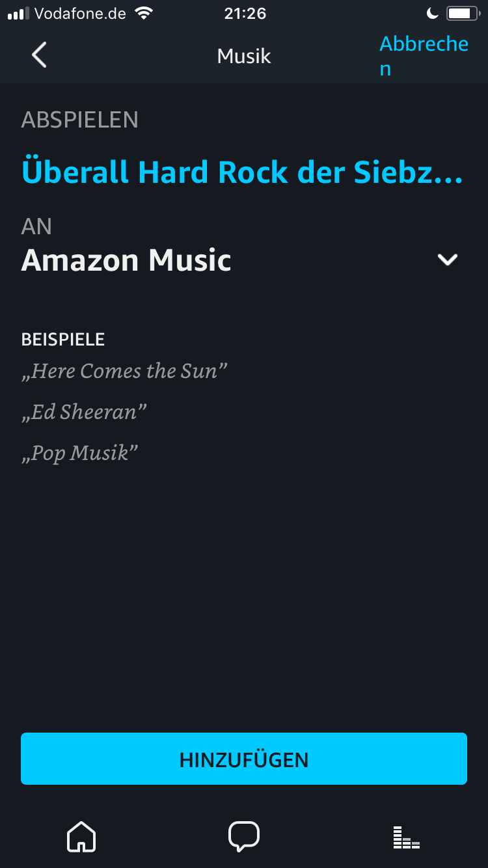The image size is (488, 868).
Task: Edit the "Überall Hard Rock" playback field
Action: coord(242,172)
